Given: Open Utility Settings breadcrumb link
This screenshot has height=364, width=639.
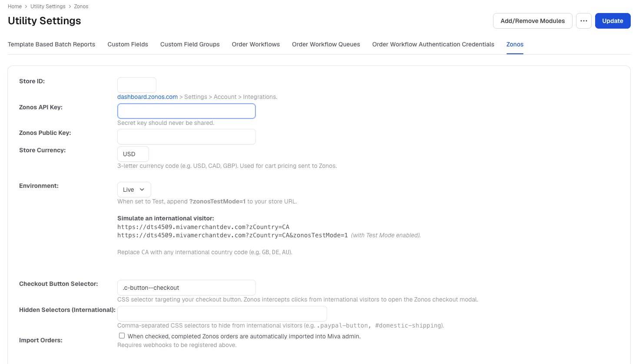Looking at the screenshot, I should 48,7.
